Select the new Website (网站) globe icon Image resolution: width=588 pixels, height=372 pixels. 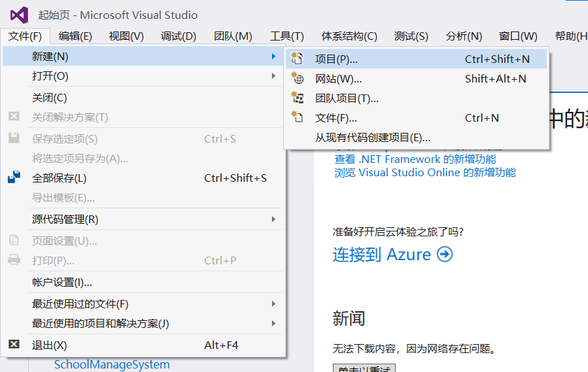point(297,78)
